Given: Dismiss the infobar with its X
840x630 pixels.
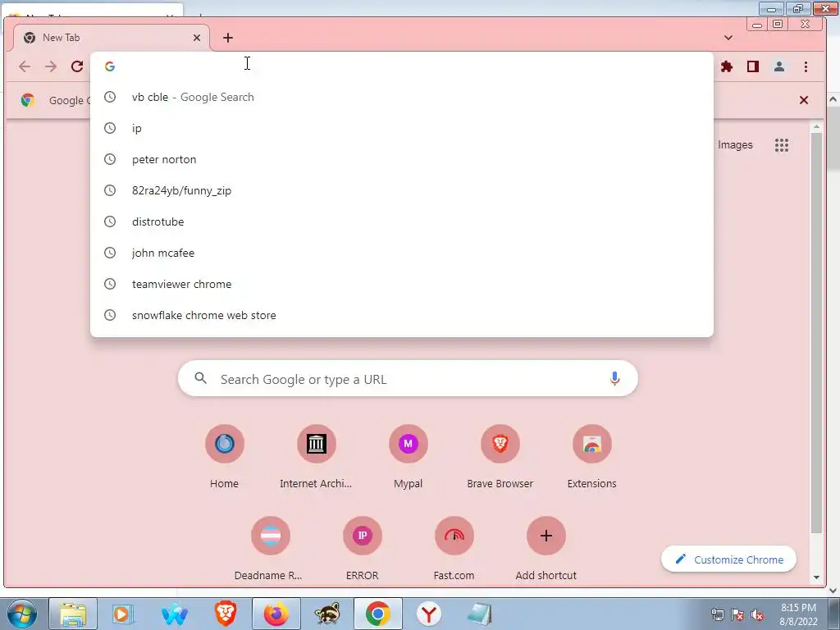Looking at the screenshot, I should (804, 100).
